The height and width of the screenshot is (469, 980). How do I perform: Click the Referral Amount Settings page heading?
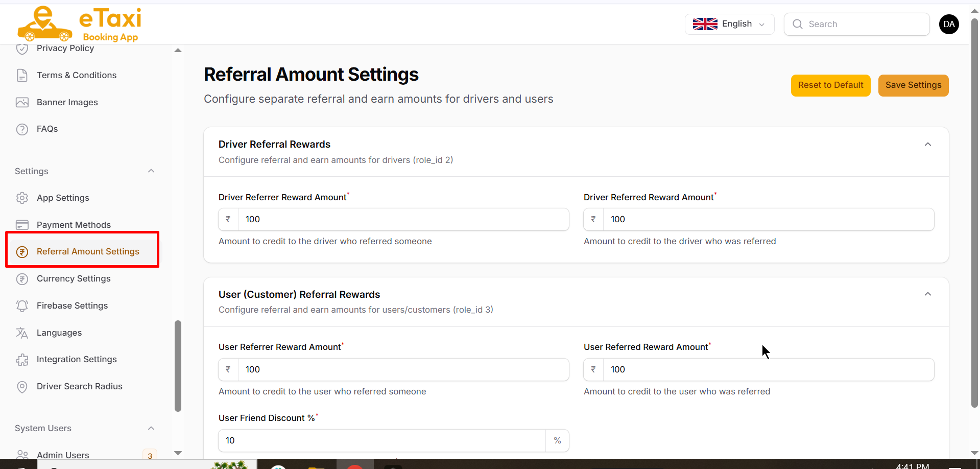[311, 75]
